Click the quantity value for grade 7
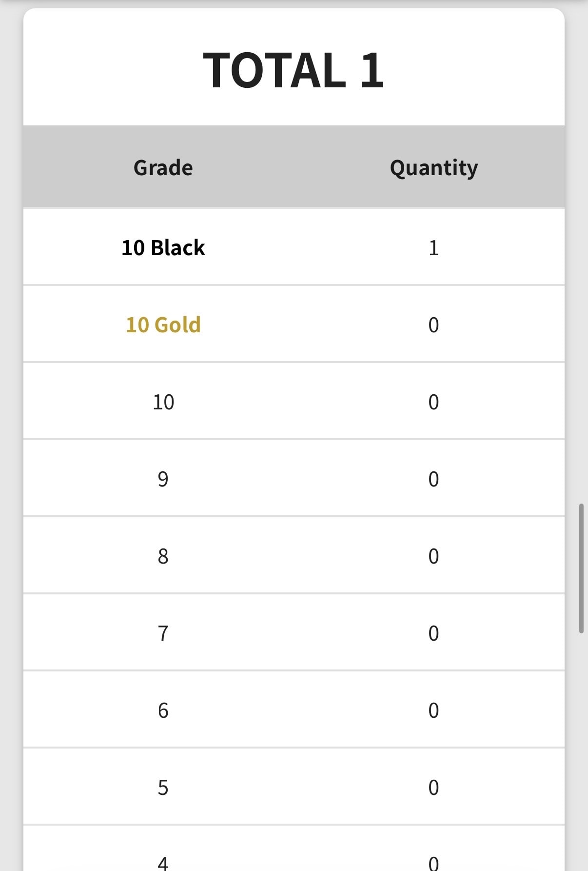 click(x=433, y=633)
